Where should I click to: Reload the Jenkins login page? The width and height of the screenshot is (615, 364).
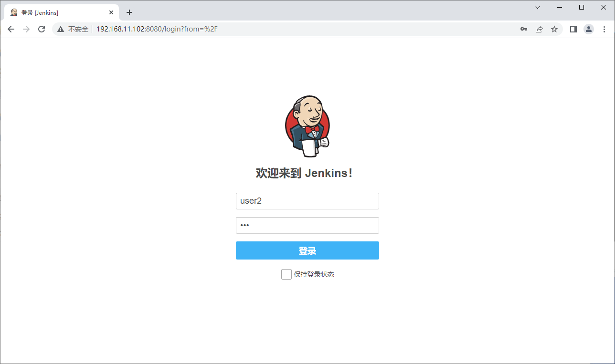click(42, 29)
